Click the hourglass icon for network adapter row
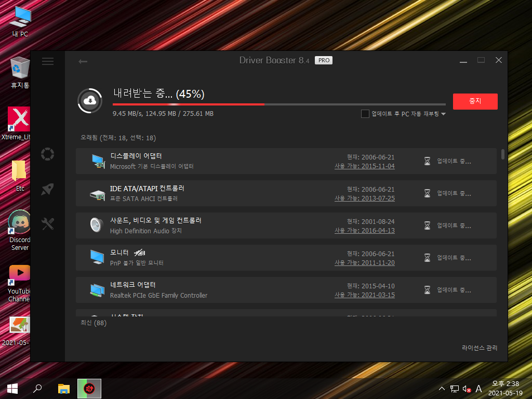This screenshot has width=532, height=399. click(x=427, y=290)
